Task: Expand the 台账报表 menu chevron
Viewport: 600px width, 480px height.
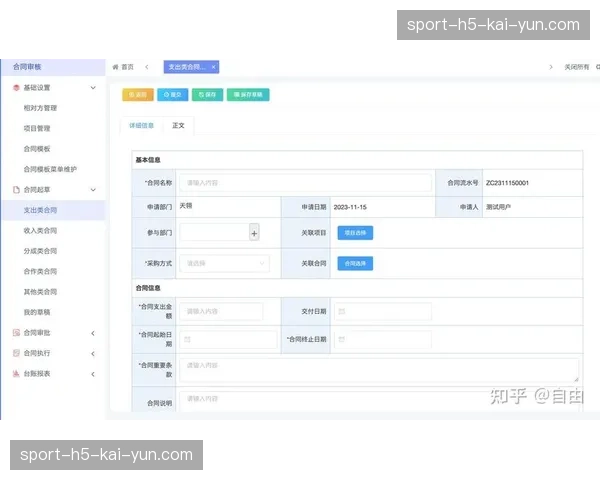Action: click(93, 374)
